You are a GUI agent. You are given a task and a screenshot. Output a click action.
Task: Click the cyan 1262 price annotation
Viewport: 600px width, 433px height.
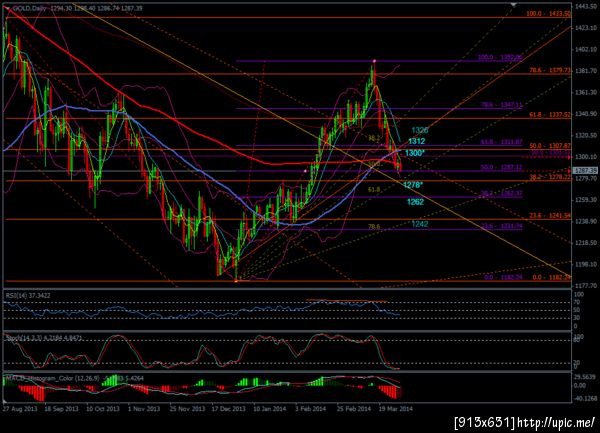(x=415, y=202)
